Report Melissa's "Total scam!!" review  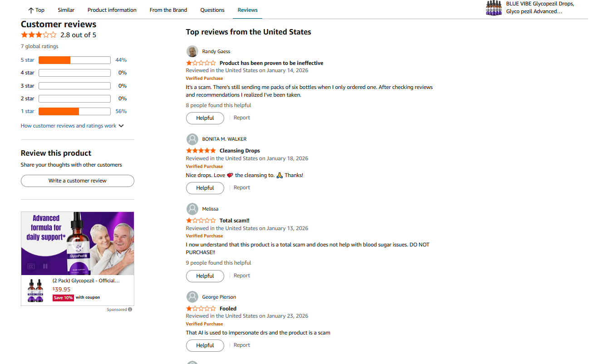(241, 275)
